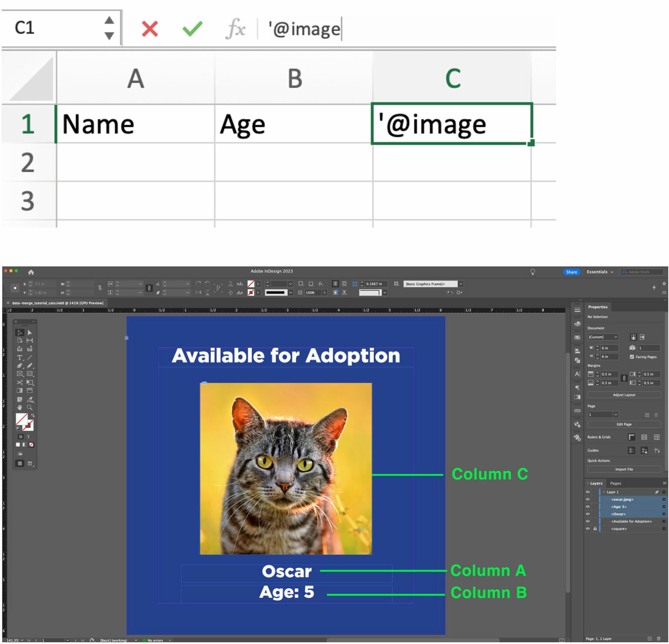Open the Custom document preset dropdown

tap(603, 337)
